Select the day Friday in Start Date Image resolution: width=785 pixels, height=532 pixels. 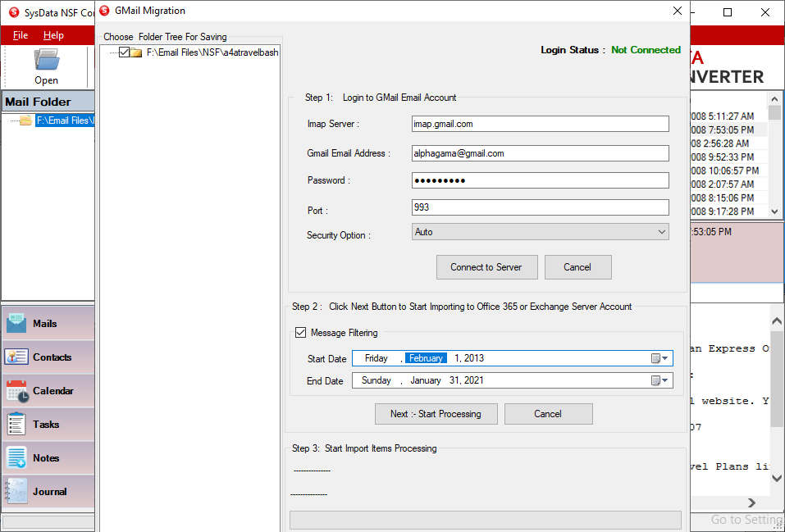pyautogui.click(x=376, y=358)
